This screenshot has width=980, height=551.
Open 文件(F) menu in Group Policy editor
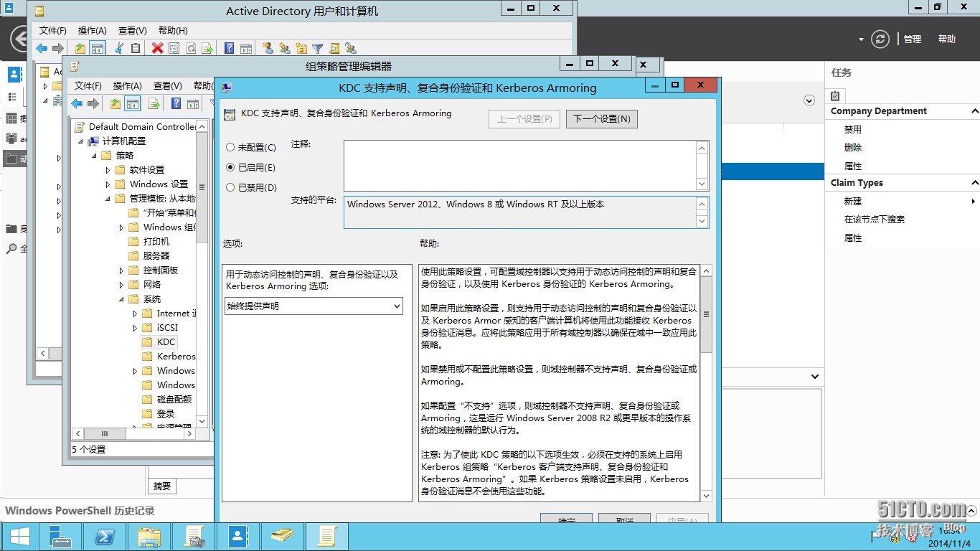tap(88, 85)
